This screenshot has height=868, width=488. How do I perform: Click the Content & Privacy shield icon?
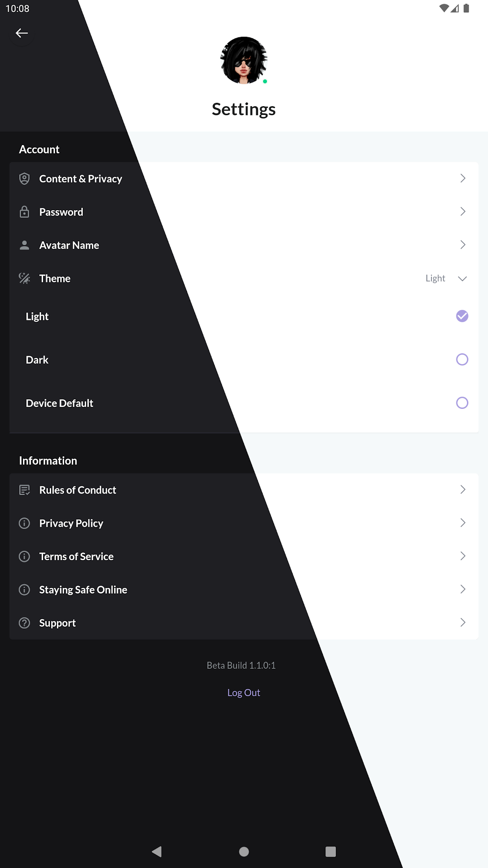coord(24,179)
